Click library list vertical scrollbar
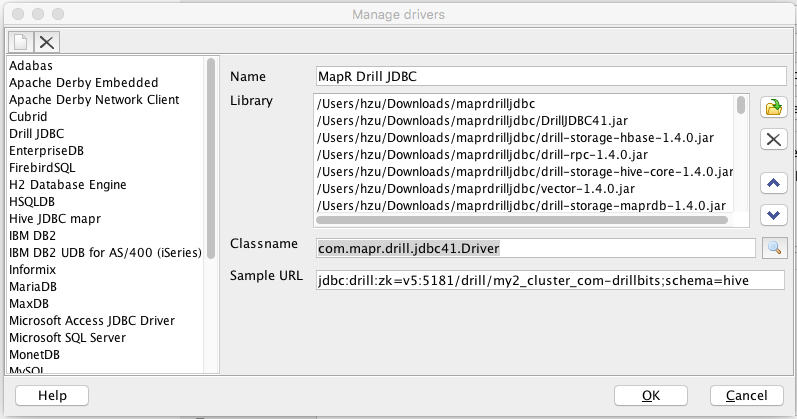The image size is (797, 419). (x=741, y=105)
